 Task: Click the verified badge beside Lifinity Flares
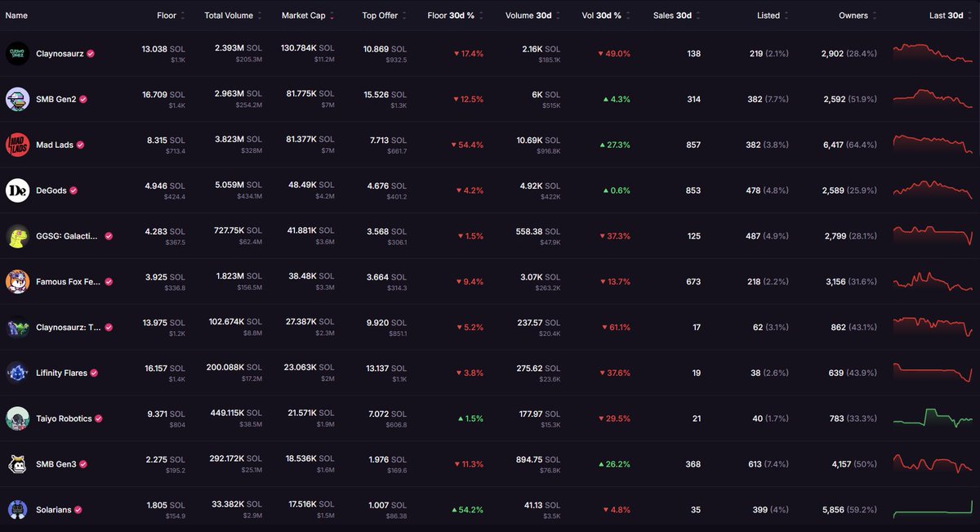(x=94, y=373)
